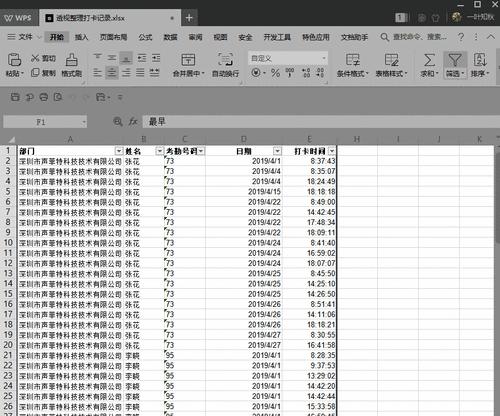Apply thousands separator number style
The image size is (500, 416).
(x=290, y=73)
